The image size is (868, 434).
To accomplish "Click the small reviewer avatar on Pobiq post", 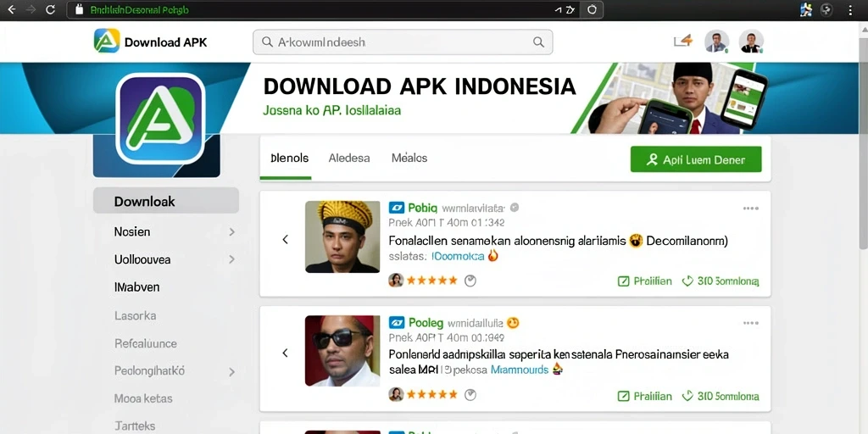I will tap(396, 280).
